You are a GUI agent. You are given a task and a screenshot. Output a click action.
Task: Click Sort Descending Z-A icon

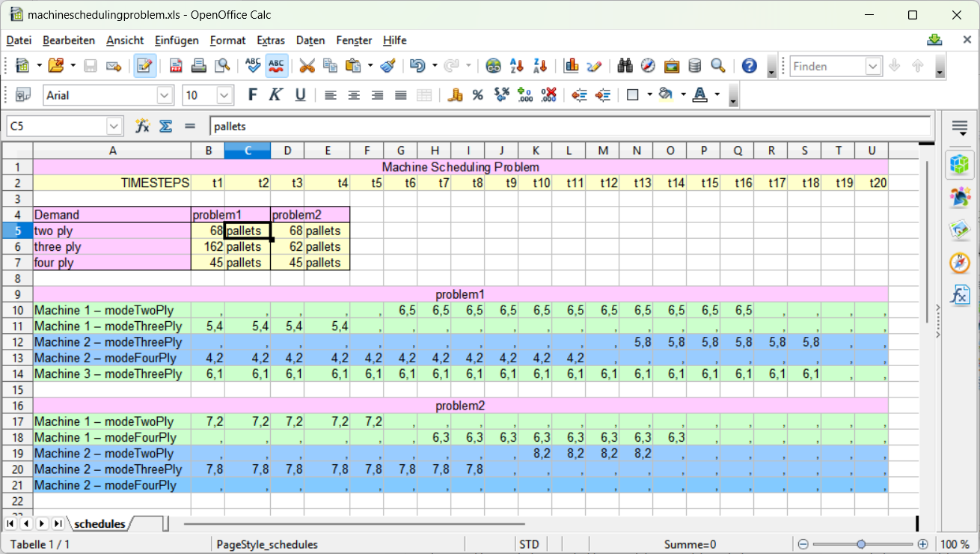click(x=539, y=66)
